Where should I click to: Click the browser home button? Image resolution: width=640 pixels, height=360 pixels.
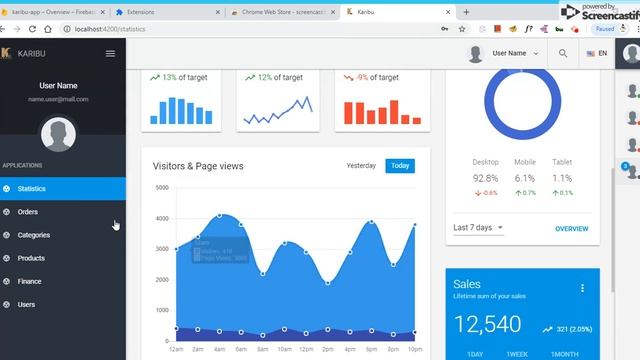48,29
